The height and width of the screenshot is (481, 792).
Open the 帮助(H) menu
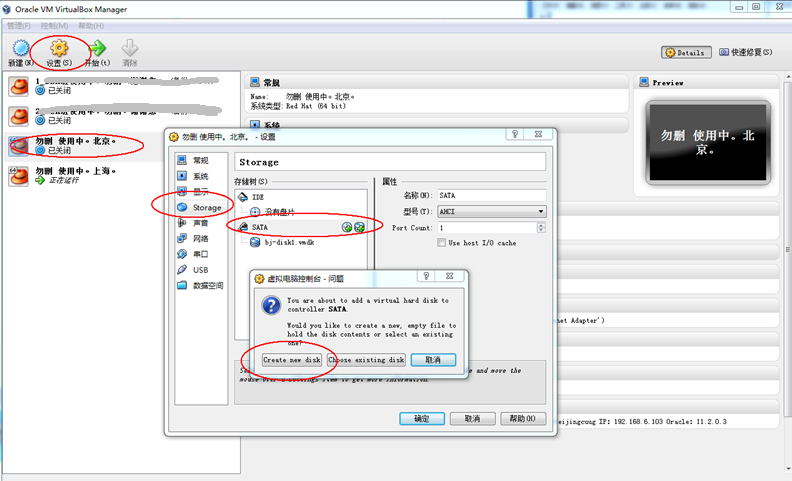pos(91,26)
